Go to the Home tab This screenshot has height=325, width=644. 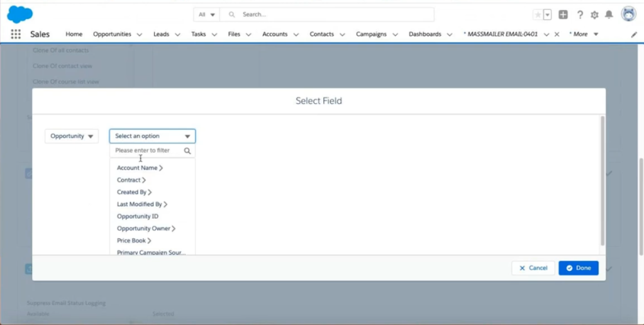point(74,34)
